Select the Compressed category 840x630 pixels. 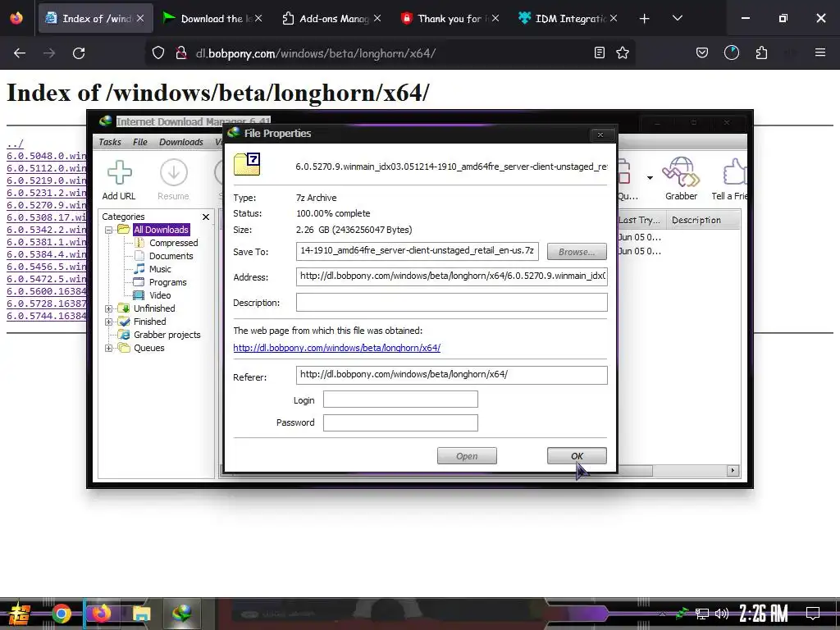[x=173, y=243]
